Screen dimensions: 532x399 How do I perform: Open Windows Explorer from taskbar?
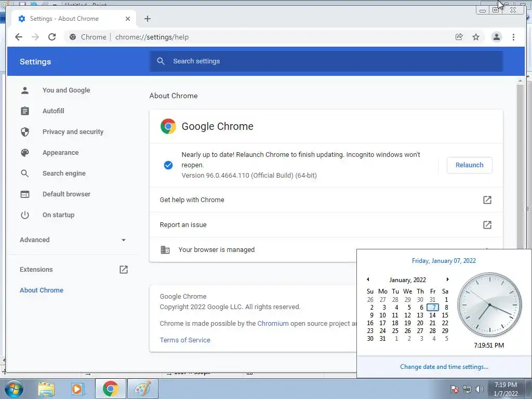coord(46,389)
